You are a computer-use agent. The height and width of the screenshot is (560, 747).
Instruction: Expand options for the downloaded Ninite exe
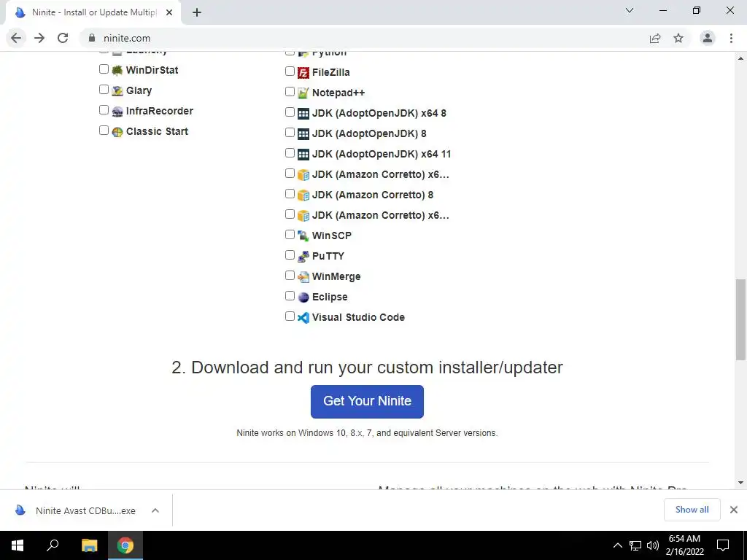pyautogui.click(x=155, y=510)
